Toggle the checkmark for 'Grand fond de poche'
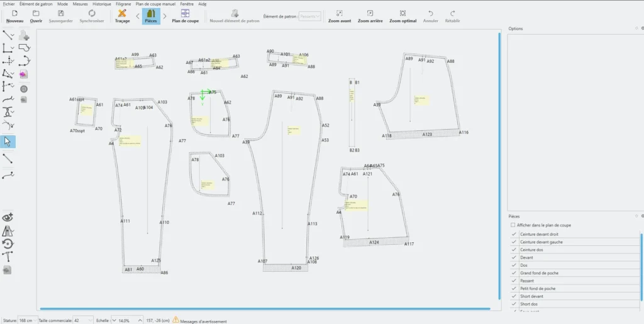This screenshot has width=644, height=324. (x=514, y=273)
